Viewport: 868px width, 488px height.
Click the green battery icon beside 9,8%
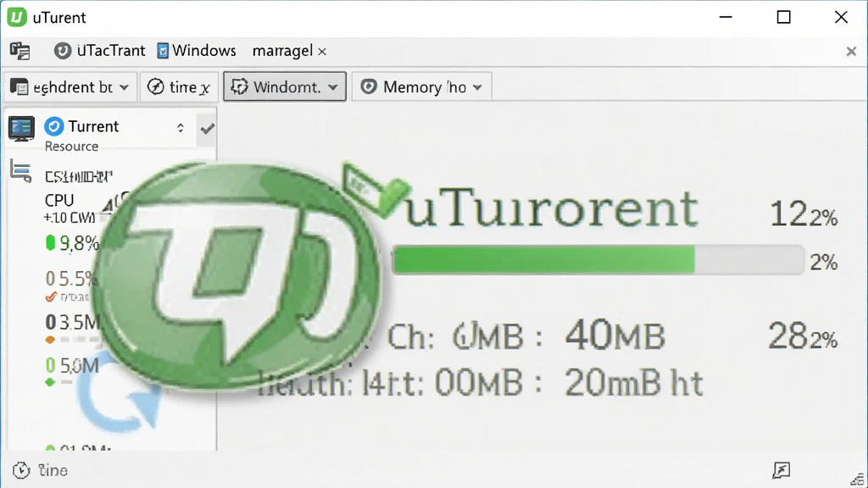click(x=50, y=242)
